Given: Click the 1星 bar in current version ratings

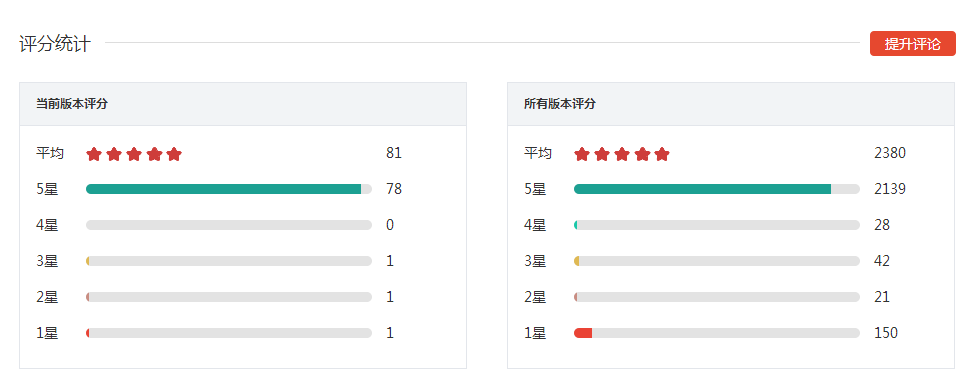Looking at the screenshot, I should click(x=229, y=333).
